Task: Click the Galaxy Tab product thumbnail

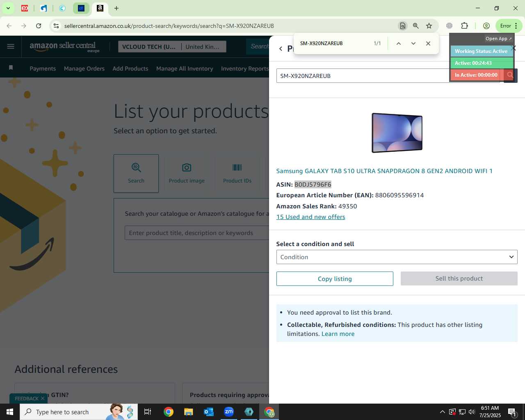Action: (x=397, y=133)
